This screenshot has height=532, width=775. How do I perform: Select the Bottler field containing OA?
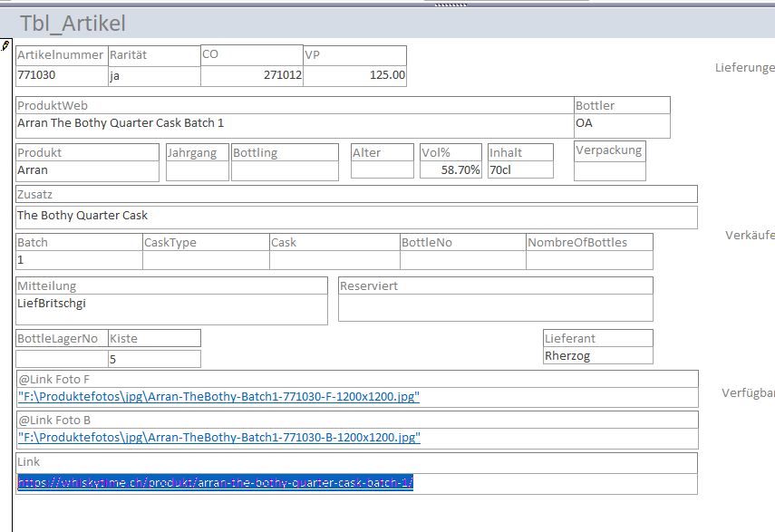(622, 125)
